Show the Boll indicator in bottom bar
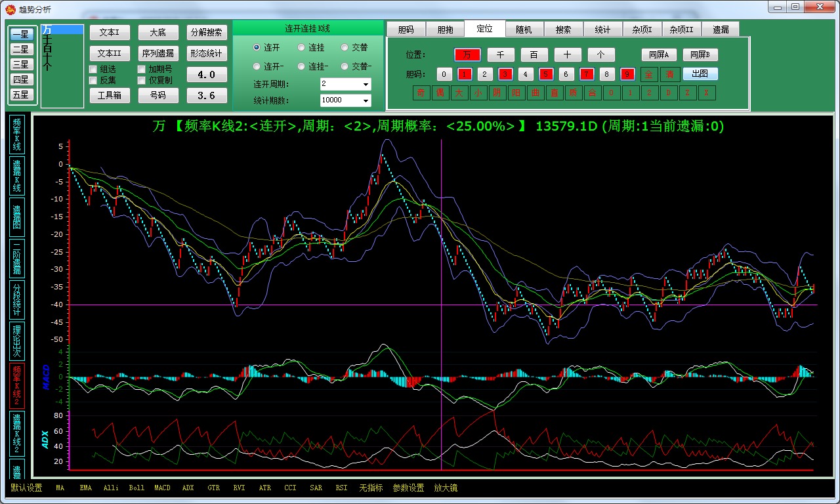This screenshot has width=840, height=504. tap(136, 488)
